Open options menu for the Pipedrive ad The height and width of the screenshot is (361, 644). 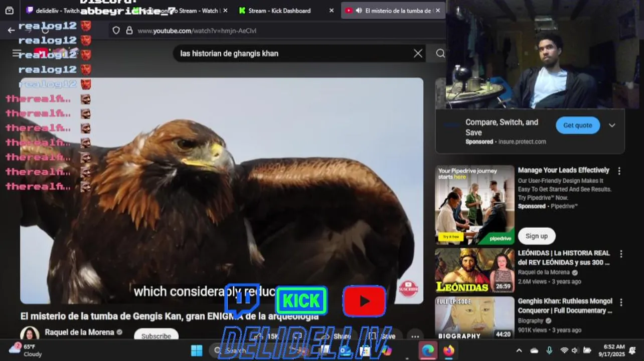(619, 171)
